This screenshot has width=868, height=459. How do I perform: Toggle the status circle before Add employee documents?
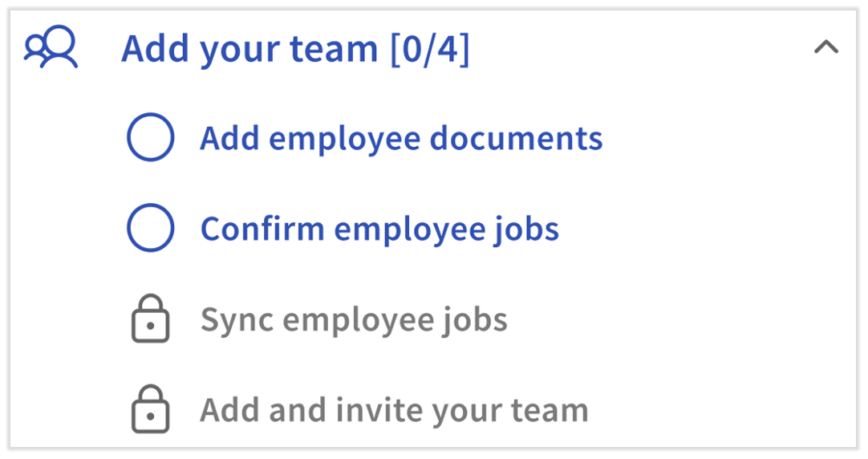coord(150,138)
